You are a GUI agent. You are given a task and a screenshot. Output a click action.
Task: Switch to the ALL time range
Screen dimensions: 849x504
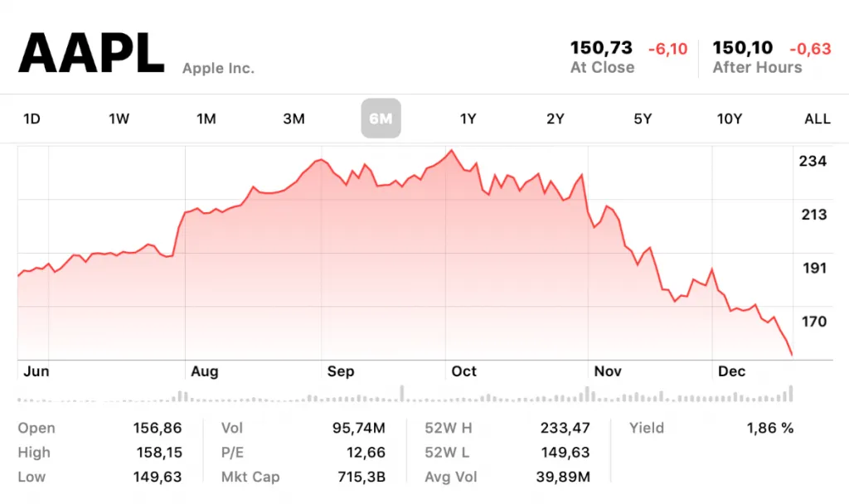817,119
